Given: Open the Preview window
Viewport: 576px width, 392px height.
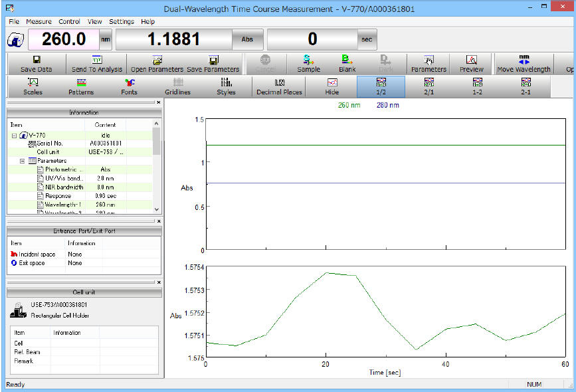Looking at the screenshot, I should (471, 64).
